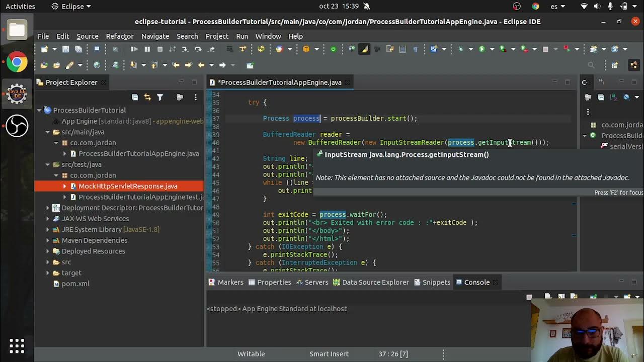Image resolution: width=644 pixels, height=362 pixels.
Task: Open the File menu
Action: [43, 36]
